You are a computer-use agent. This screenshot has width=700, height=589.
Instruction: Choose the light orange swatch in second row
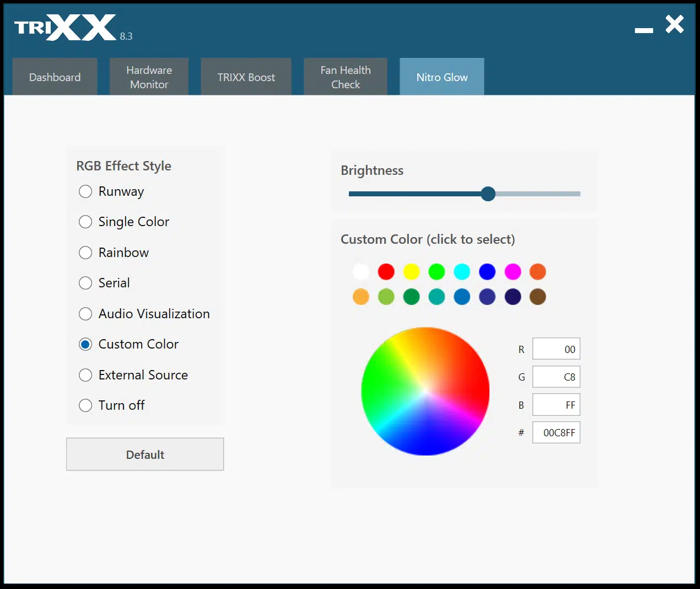(x=360, y=297)
